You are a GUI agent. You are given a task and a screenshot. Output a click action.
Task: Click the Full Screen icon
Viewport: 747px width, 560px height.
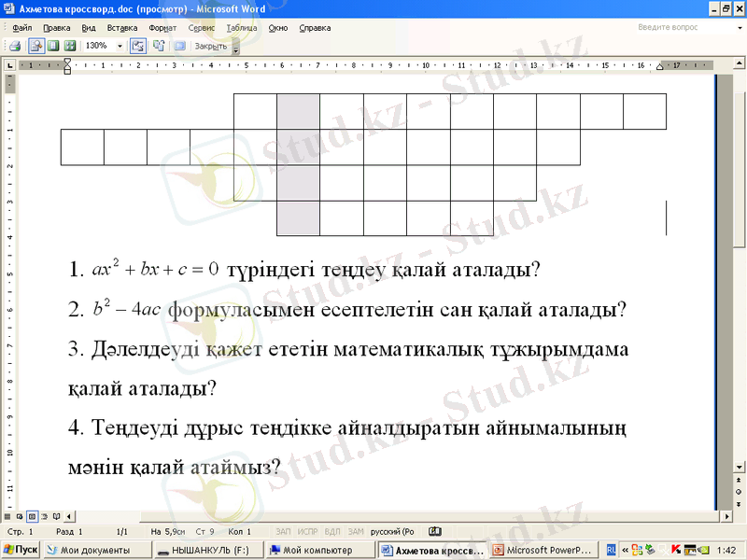pos(179,45)
